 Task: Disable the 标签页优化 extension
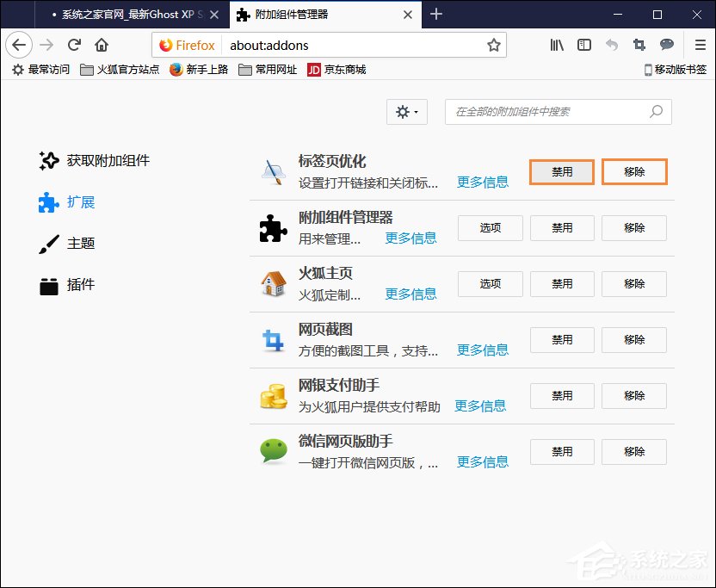point(561,171)
